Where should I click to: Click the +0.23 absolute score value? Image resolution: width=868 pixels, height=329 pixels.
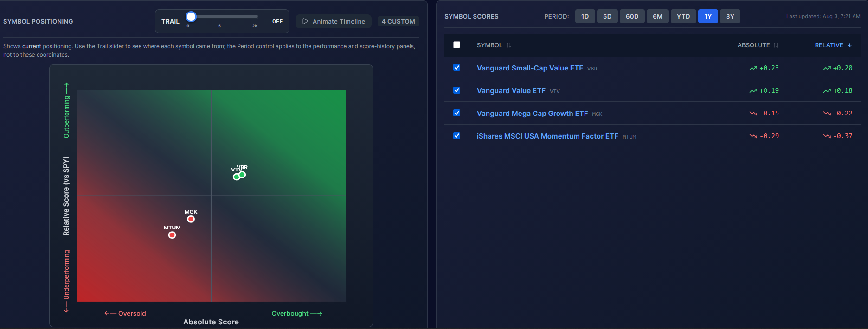point(769,68)
